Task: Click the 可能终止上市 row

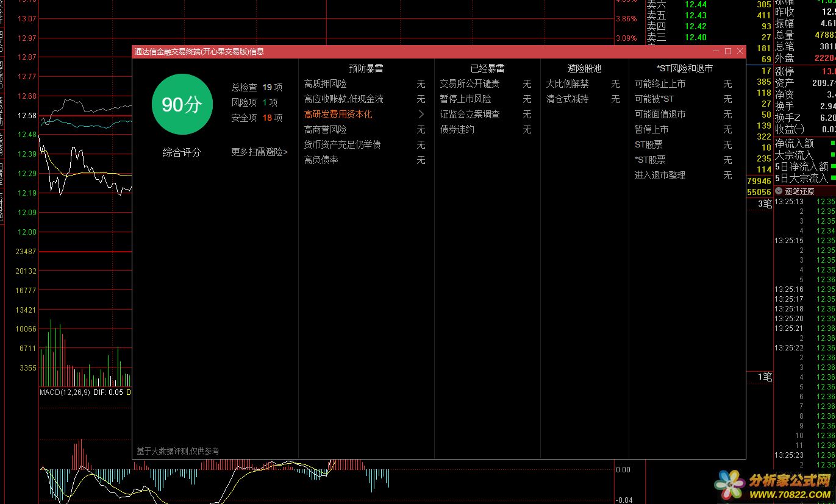Action: click(683, 83)
